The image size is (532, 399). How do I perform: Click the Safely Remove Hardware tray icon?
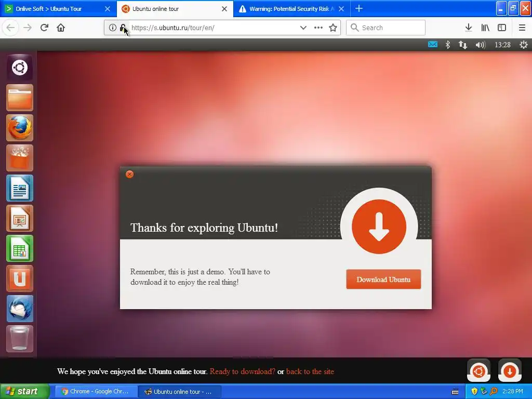[484, 391]
